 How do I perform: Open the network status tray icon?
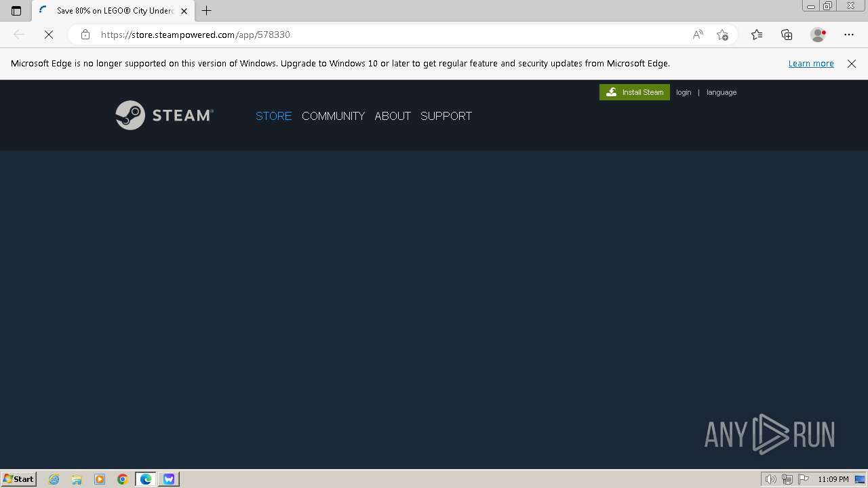[x=787, y=479]
